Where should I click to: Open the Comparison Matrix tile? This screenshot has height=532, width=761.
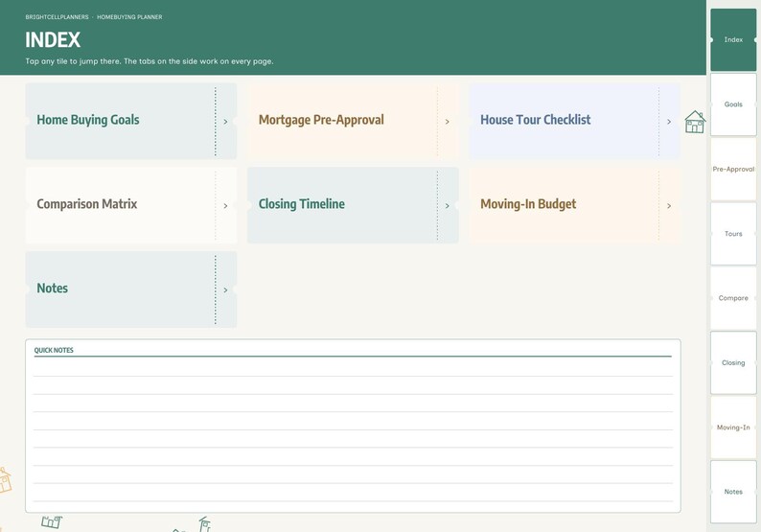point(131,205)
